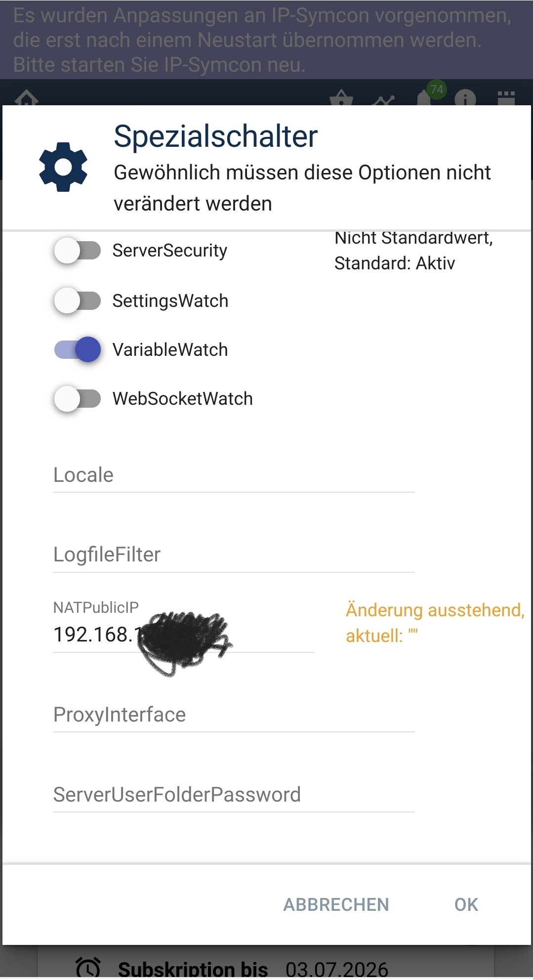Screen dimensions: 533x980
Task: Click the Locale input field
Action: (x=234, y=475)
